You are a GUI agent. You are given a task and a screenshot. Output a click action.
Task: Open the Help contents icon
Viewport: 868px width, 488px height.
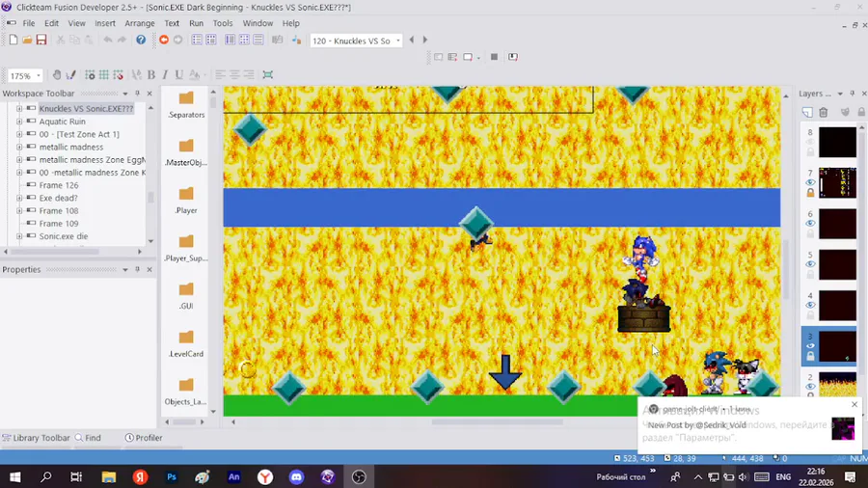pyautogui.click(x=141, y=40)
